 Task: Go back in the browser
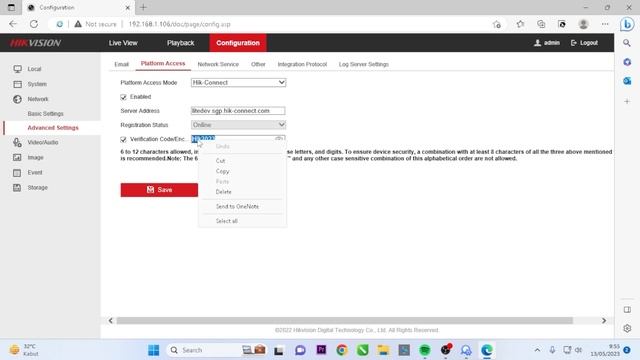tap(13, 24)
